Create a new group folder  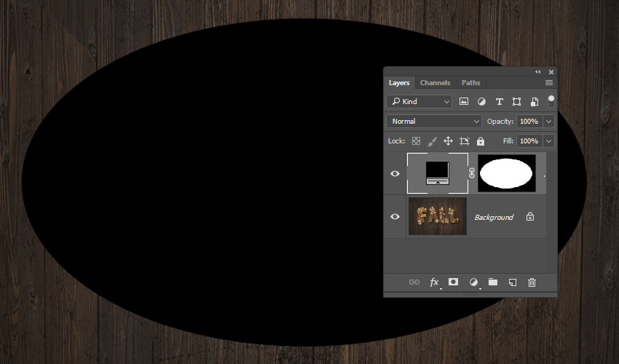coord(493,282)
